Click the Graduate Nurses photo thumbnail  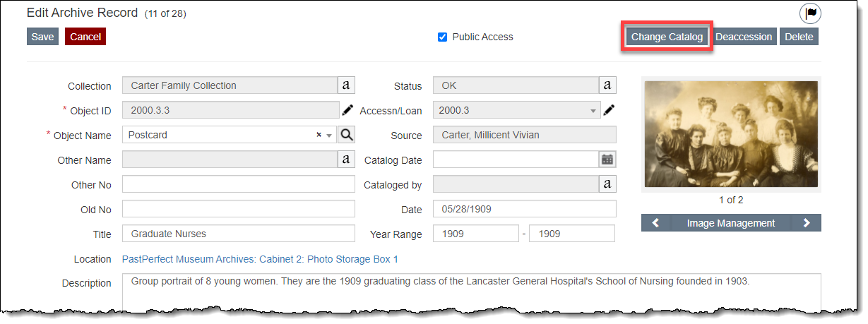(x=731, y=134)
